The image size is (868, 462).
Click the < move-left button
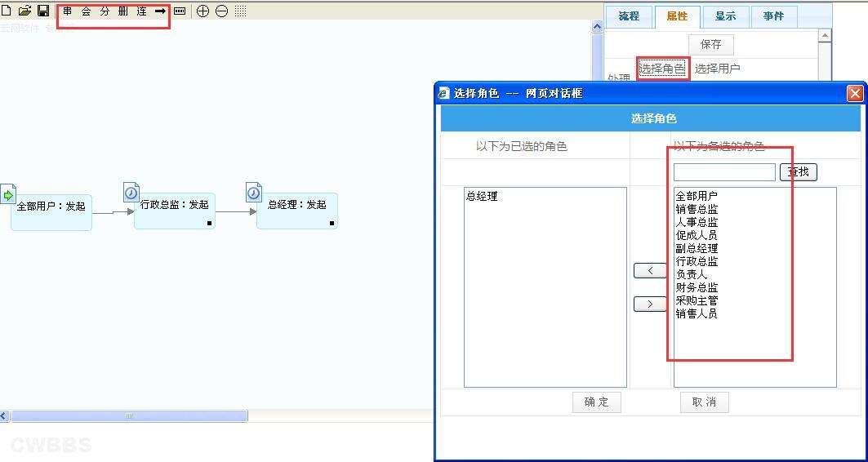point(650,270)
